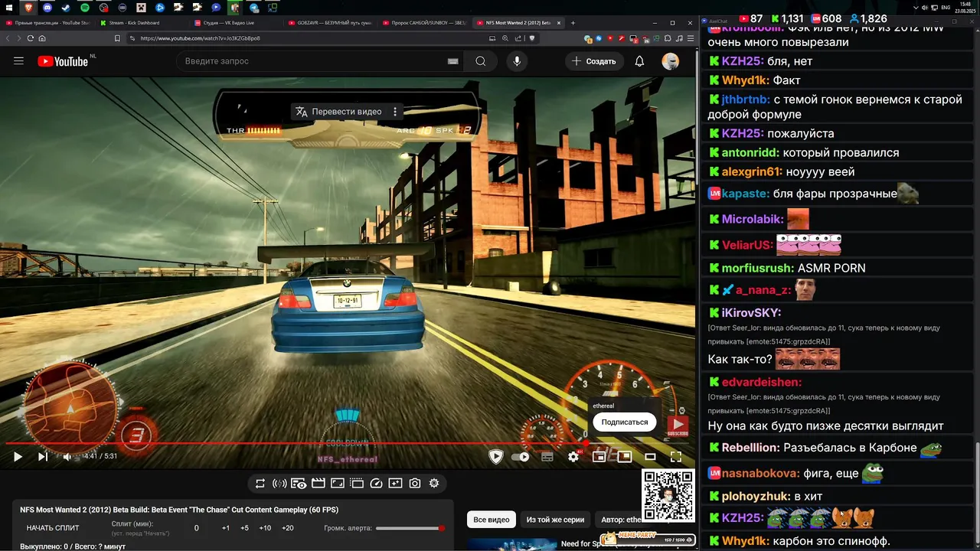Open Brave Shields icon in address bar

click(532, 38)
